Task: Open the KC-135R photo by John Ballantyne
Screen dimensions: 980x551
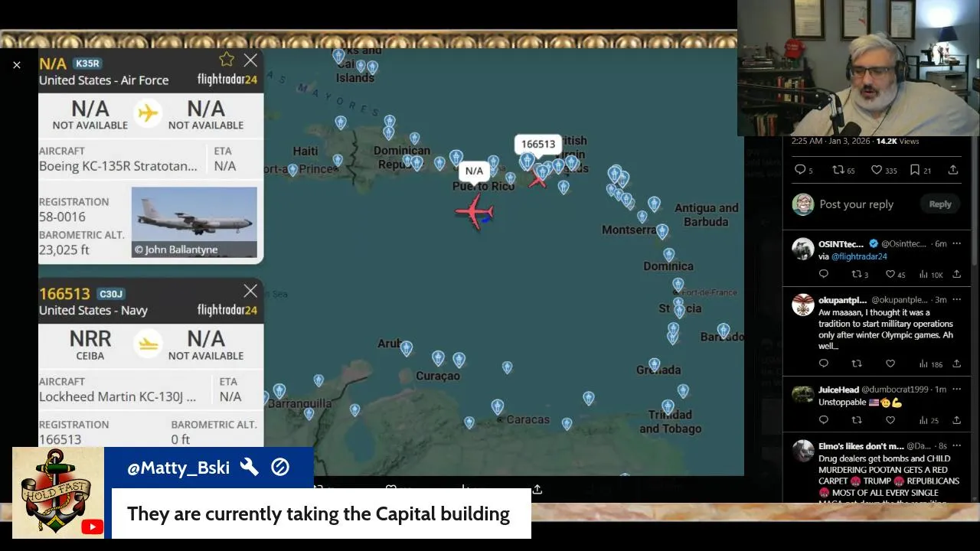Action: [x=194, y=222]
